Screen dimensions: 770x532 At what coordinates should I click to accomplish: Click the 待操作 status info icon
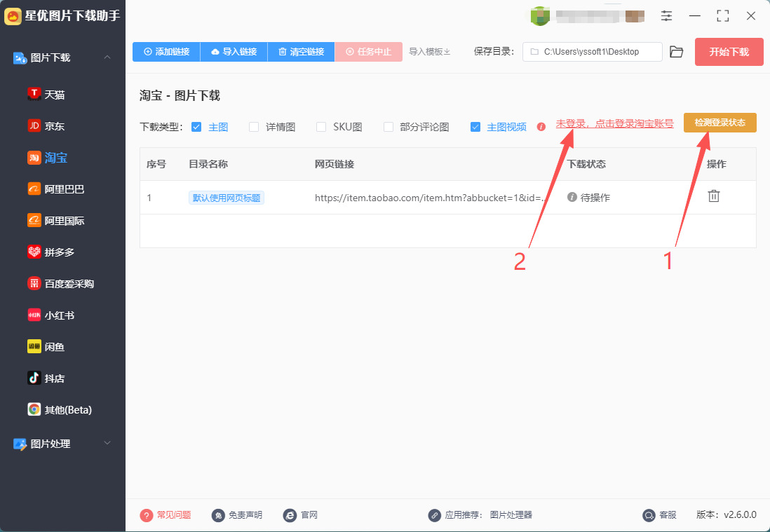572,197
